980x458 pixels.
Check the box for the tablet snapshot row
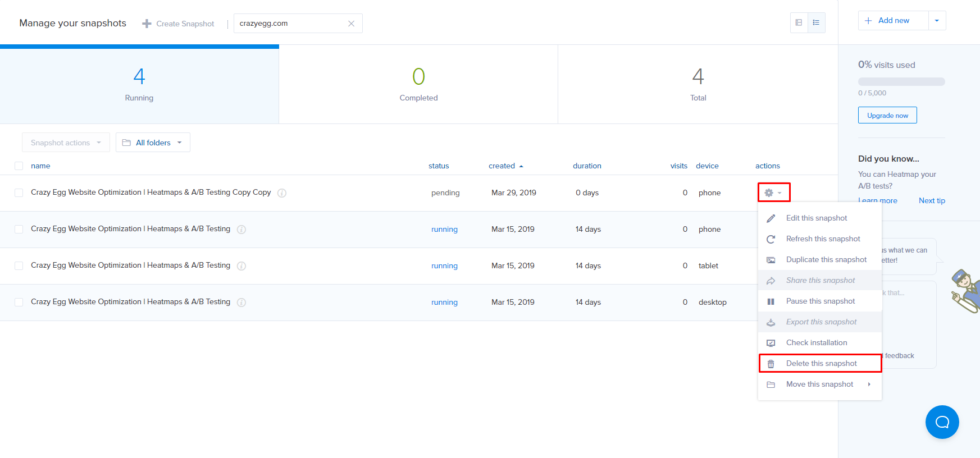[x=19, y=265]
